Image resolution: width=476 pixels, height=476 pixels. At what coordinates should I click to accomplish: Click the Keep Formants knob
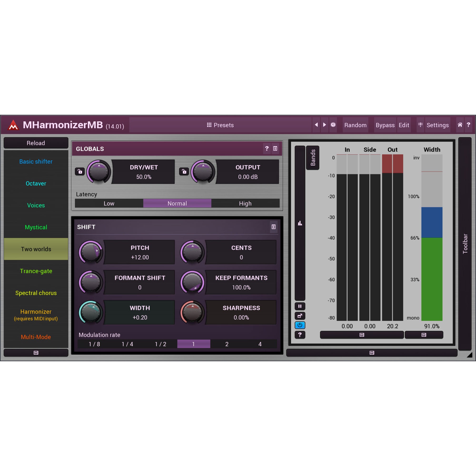click(192, 282)
